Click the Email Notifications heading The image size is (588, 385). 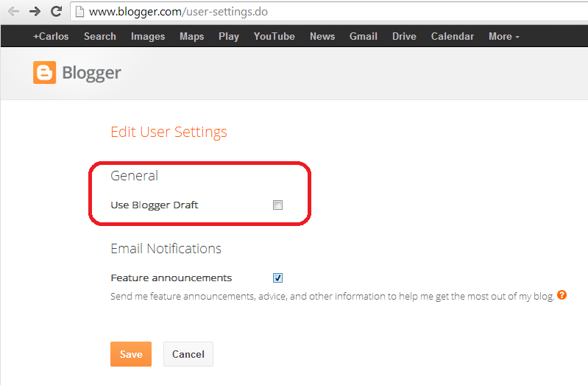click(x=166, y=248)
